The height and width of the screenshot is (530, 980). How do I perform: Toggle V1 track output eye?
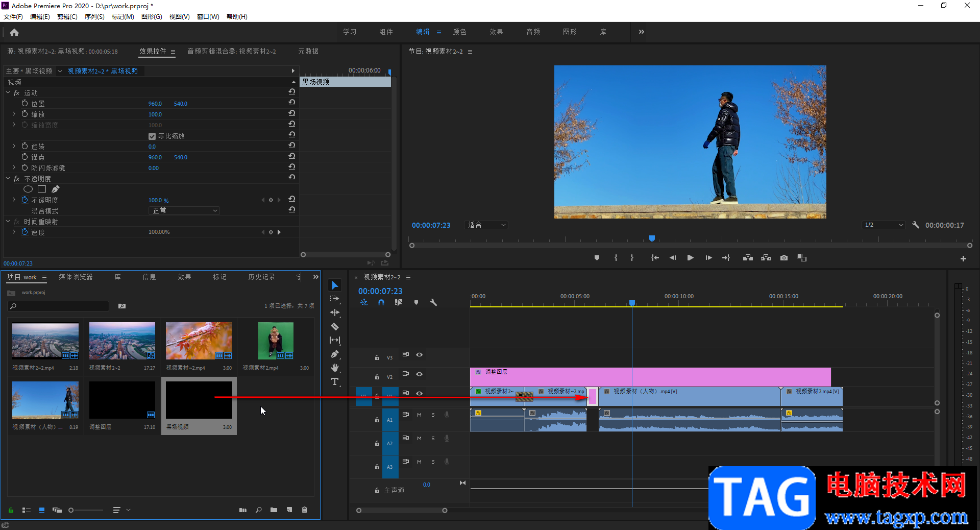coord(419,393)
